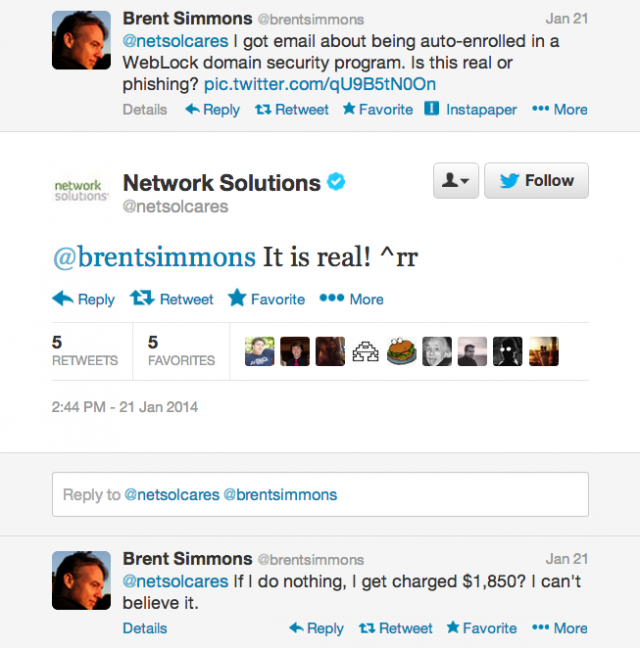Follow Network Solutions account
Screen dimensions: 640x648
point(536,181)
